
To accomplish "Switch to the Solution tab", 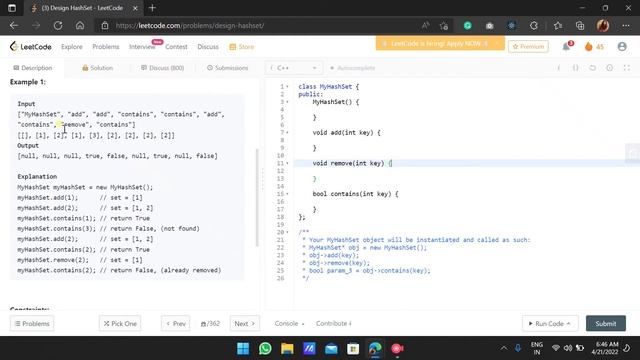I will point(98,68).
